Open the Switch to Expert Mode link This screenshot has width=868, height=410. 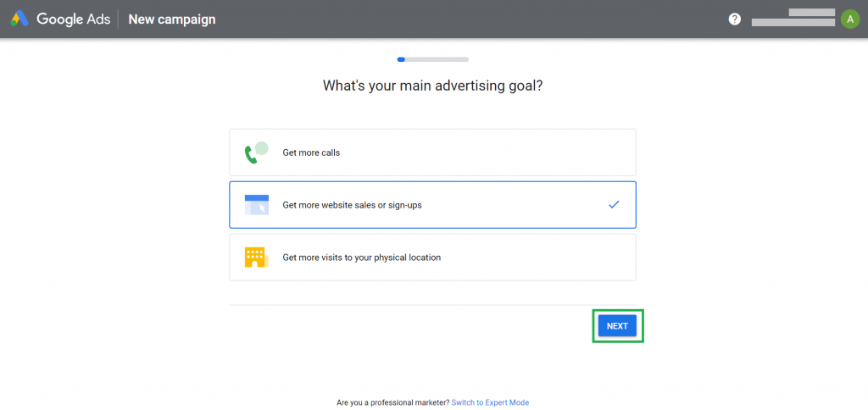pos(490,403)
